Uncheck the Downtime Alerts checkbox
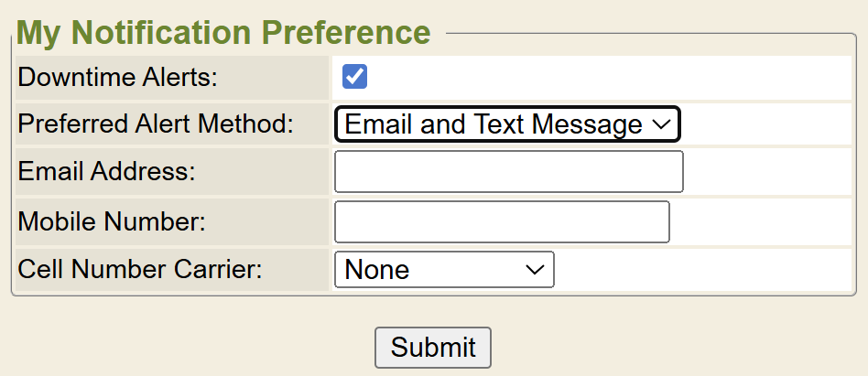This screenshot has height=376, width=868. (x=354, y=77)
